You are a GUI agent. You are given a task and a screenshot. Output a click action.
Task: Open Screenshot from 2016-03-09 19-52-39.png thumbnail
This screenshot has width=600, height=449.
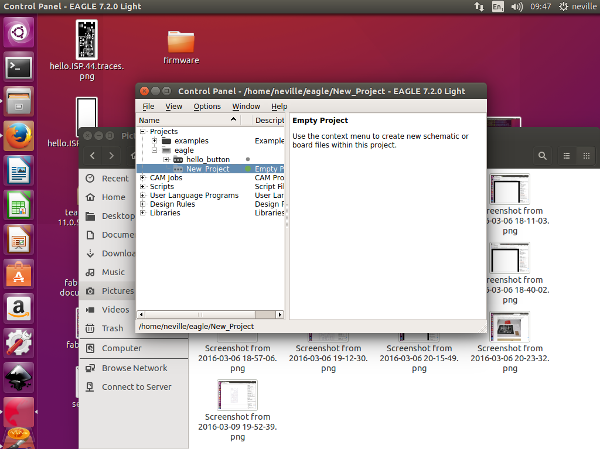tap(237, 395)
